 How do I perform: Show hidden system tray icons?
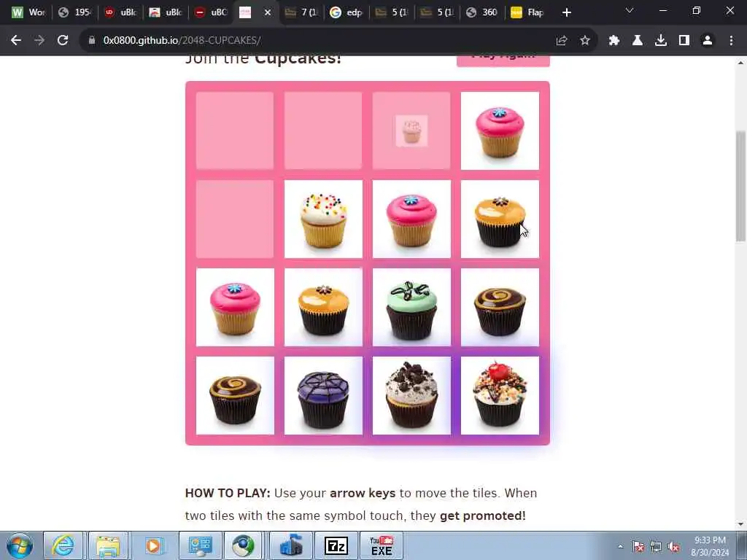click(x=620, y=546)
